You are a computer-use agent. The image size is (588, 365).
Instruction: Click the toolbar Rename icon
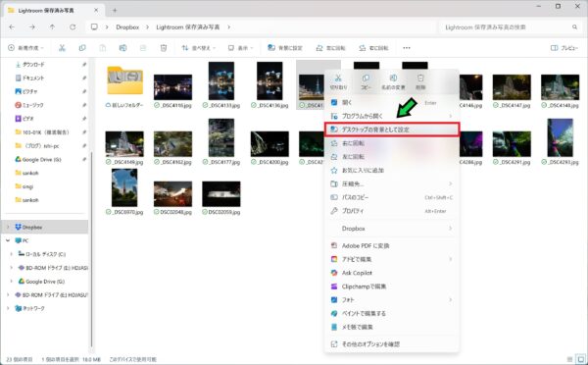point(122,48)
